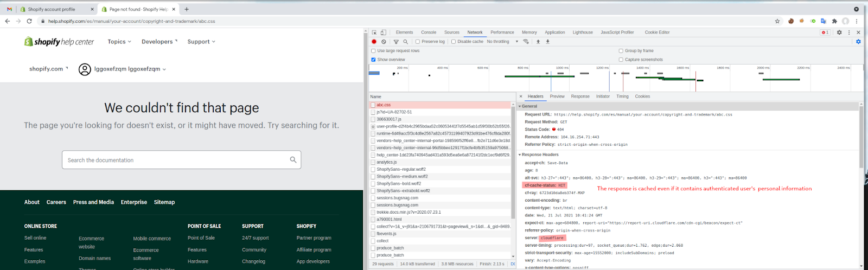Select the fbevents.js request row
Viewport: 868px width, 270px height.
pos(441,234)
